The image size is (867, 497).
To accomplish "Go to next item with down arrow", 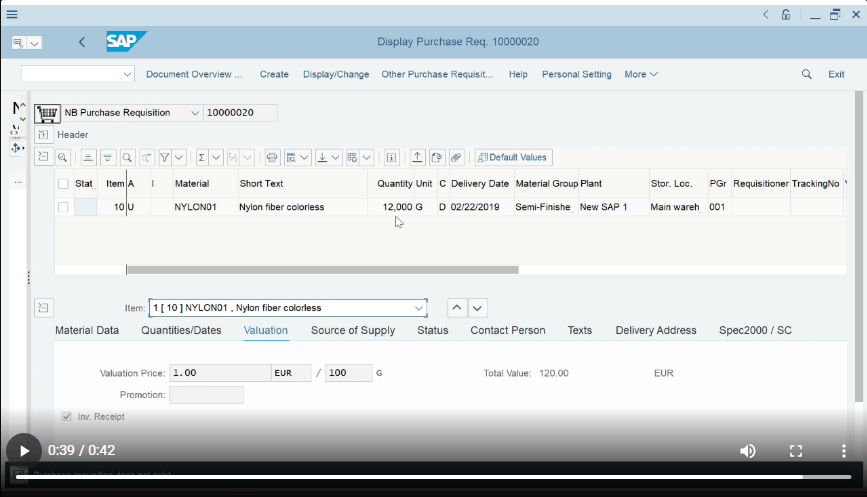I will pyautogui.click(x=478, y=308).
